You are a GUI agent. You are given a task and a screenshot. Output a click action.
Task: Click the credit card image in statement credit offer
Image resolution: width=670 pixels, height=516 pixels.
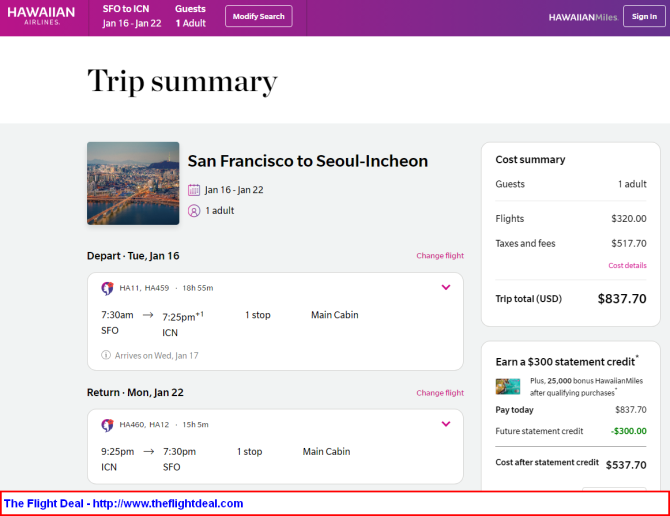coord(508,387)
